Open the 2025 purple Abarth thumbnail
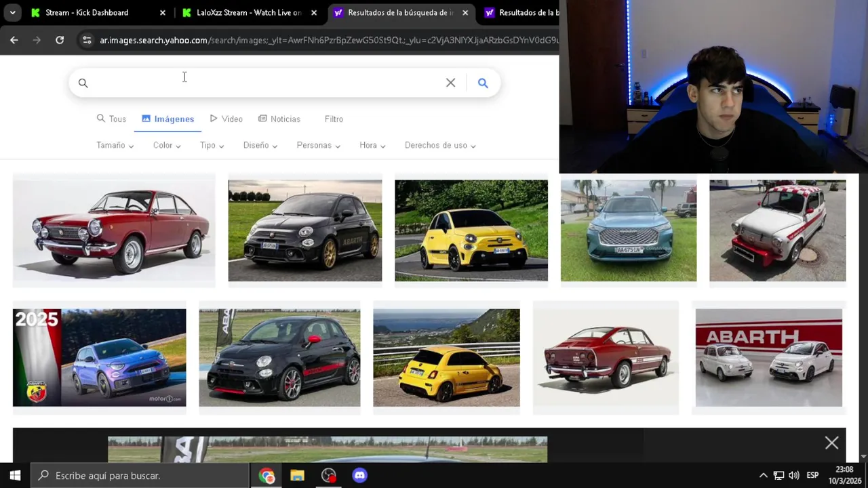Image resolution: width=868 pixels, height=488 pixels. pyautogui.click(x=99, y=357)
